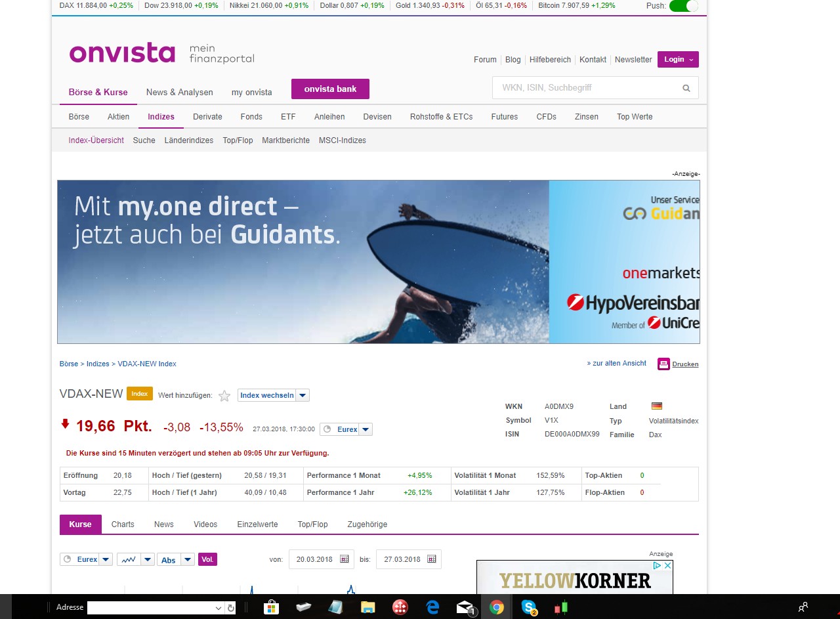The image size is (840, 619).
Task: Switch to Google Chrome in taskbar
Action: [x=497, y=607]
